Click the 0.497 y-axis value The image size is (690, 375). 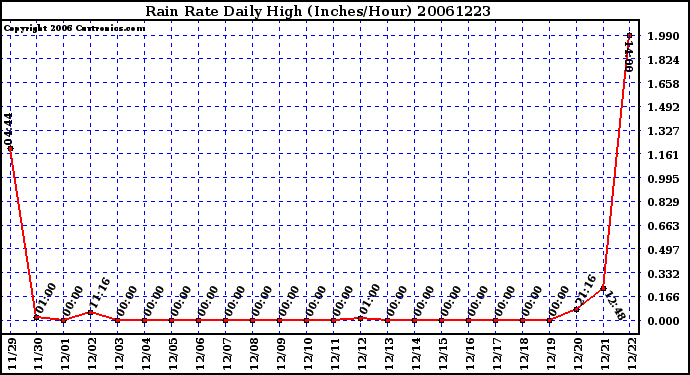point(663,250)
